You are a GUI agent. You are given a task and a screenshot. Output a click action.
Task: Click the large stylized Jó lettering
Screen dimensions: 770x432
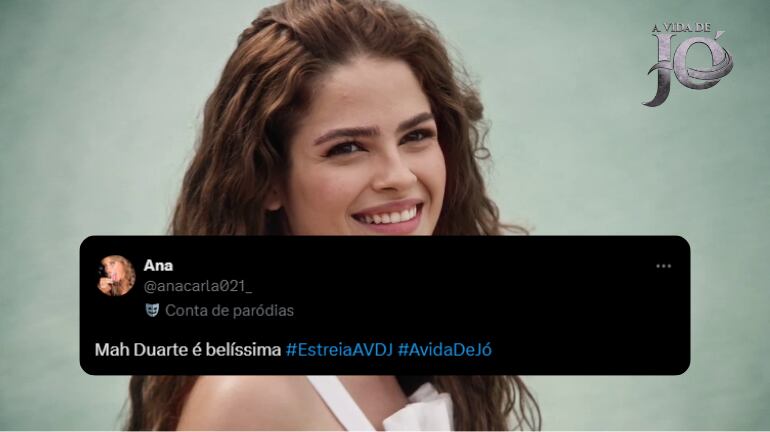coord(689,69)
